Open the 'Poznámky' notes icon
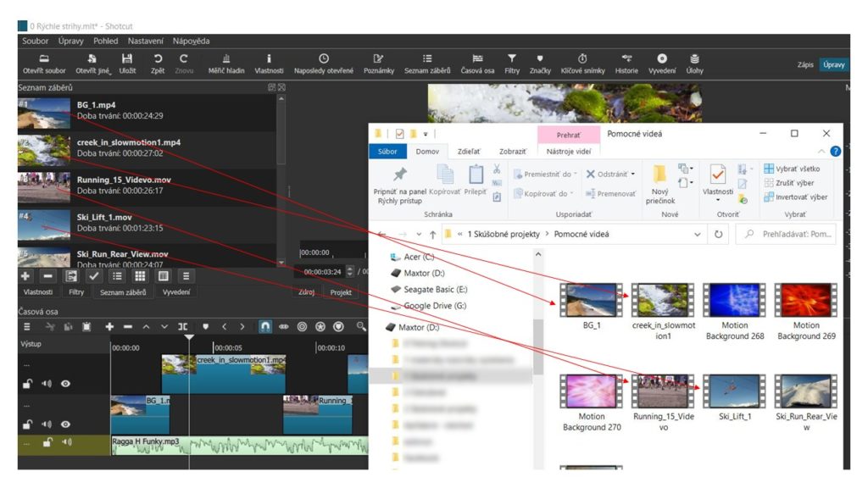Viewport: 868px width, 488px height. [379, 64]
